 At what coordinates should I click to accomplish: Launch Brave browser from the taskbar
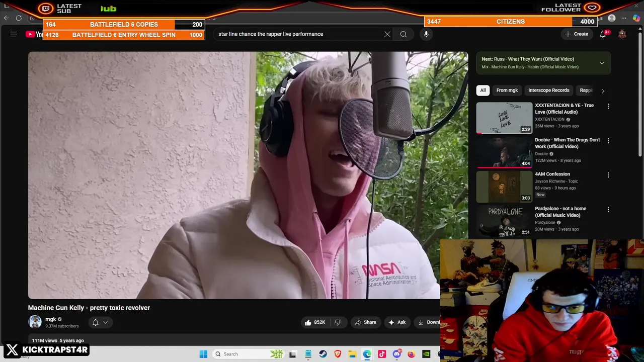[338, 354]
